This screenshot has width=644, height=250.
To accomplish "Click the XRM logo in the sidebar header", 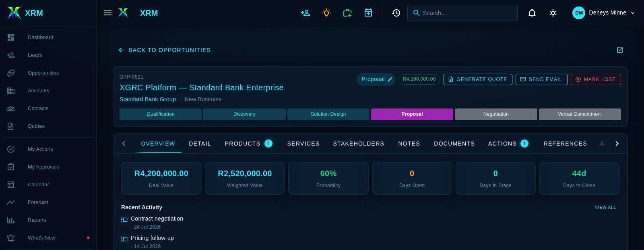I will pos(14,13).
